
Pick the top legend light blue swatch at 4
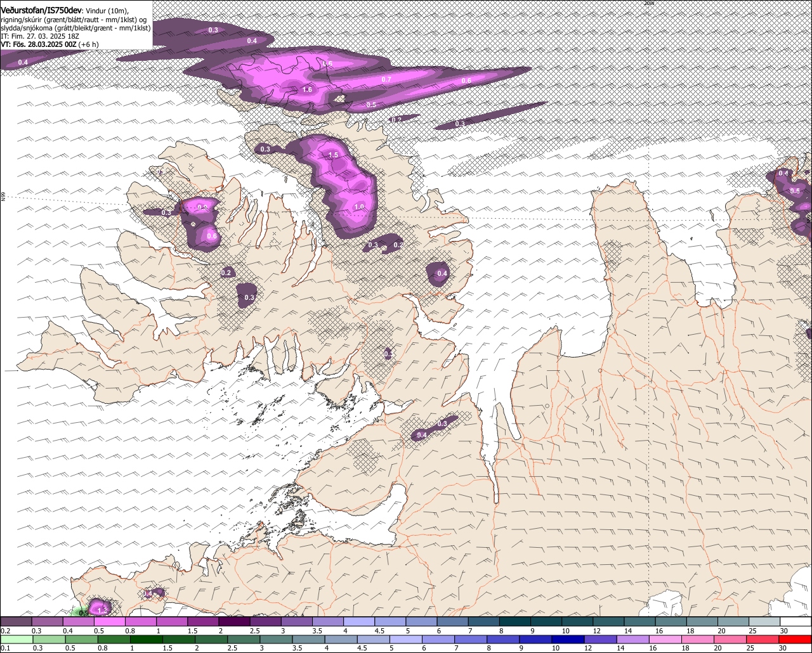359,622
